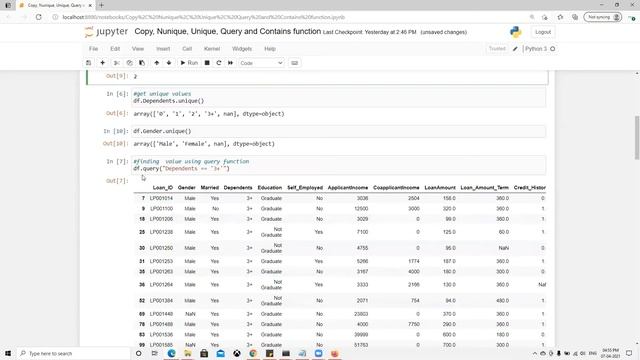The height and width of the screenshot is (360, 640).
Task: Interrupt the kernel with stop square icon
Action: click(207, 63)
